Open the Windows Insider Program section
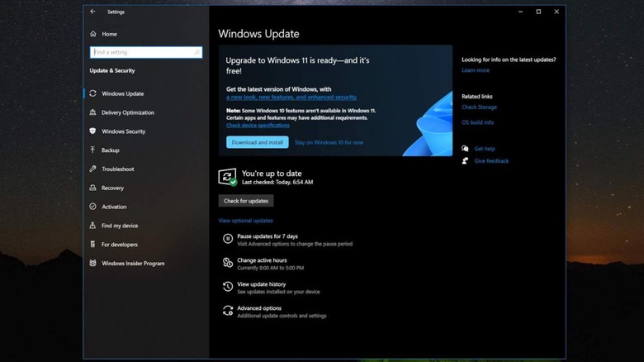 (132, 264)
